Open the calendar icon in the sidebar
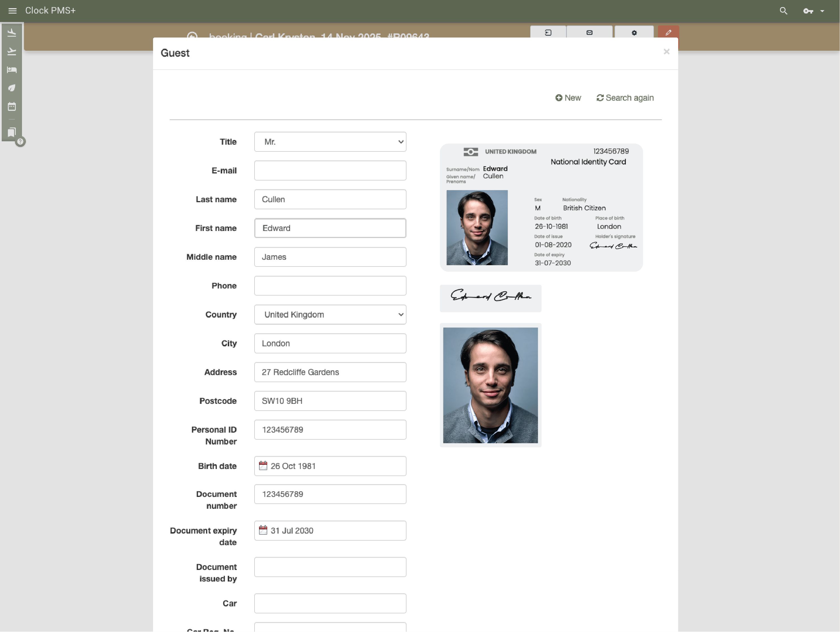This screenshot has width=840, height=632. (12, 107)
